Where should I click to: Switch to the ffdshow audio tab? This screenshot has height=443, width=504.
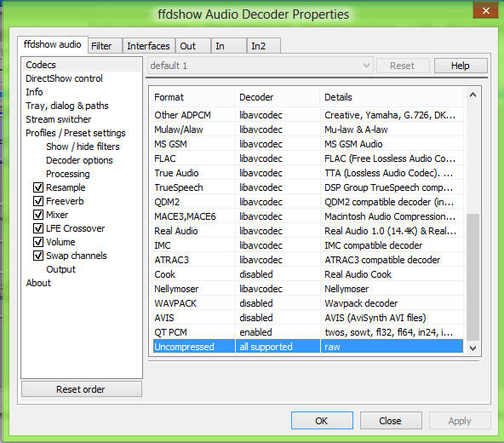53,44
